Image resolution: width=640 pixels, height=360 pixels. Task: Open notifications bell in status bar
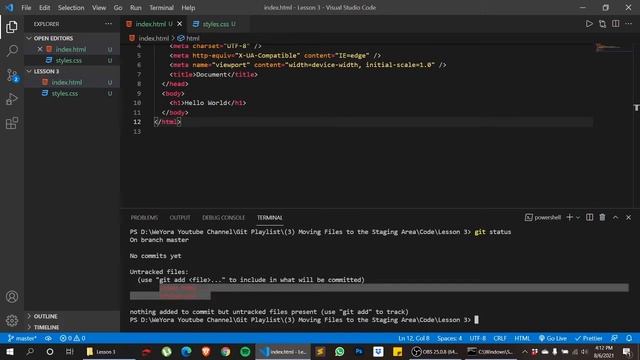(x=629, y=338)
